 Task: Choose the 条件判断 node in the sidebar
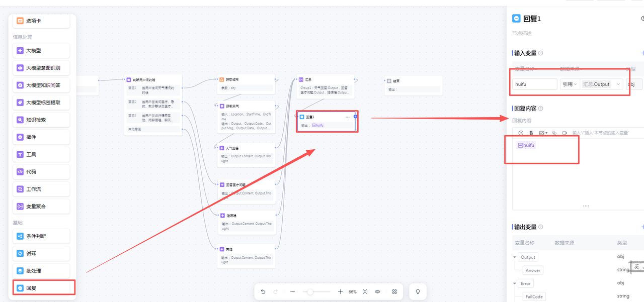tap(41, 236)
